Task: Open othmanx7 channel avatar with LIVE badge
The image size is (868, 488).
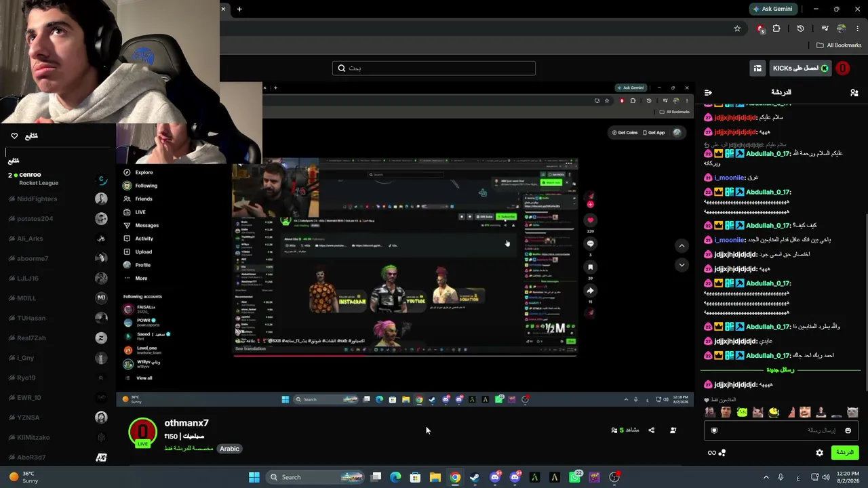Action: pyautogui.click(x=142, y=432)
